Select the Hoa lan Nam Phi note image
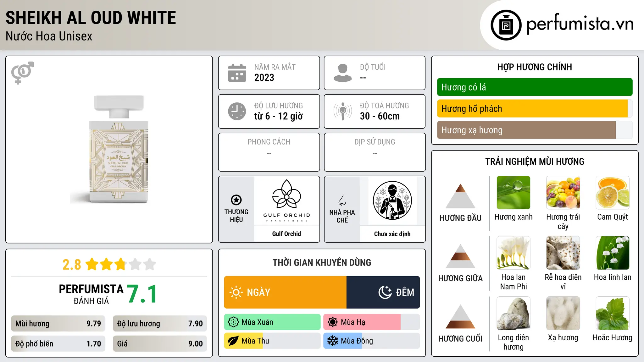 (514, 253)
